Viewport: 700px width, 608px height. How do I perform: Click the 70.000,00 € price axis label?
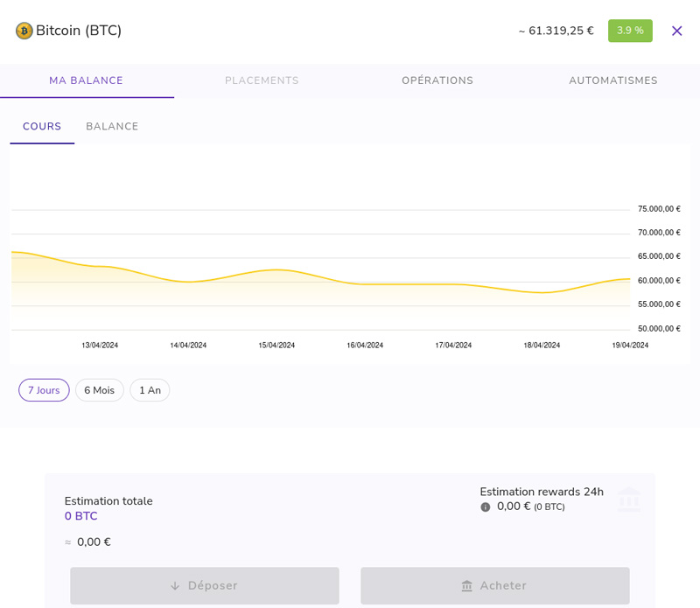coord(659,233)
